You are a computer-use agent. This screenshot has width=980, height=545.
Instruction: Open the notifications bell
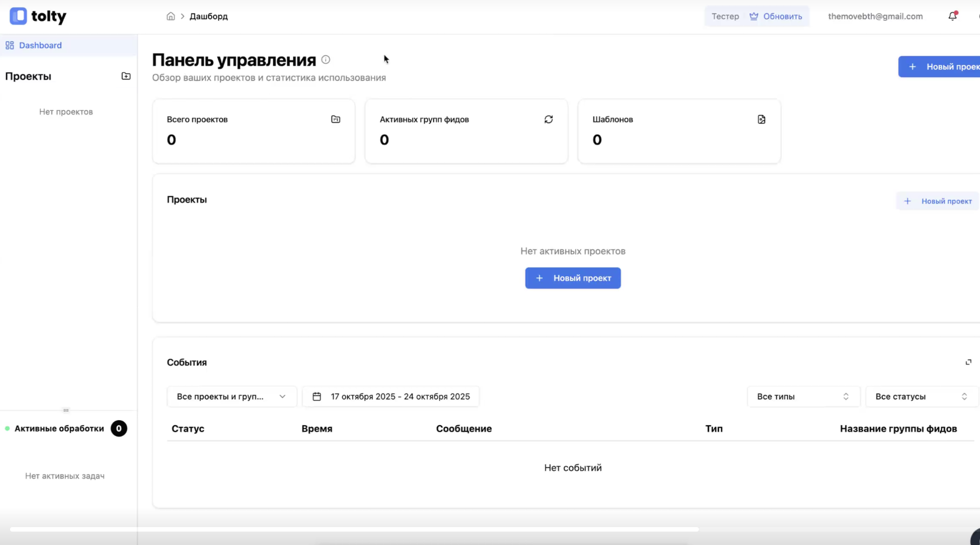(x=952, y=16)
